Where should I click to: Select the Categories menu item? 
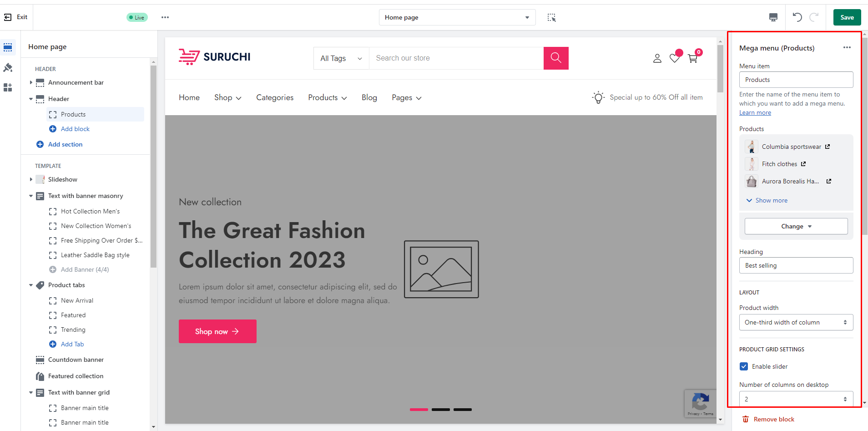[275, 97]
